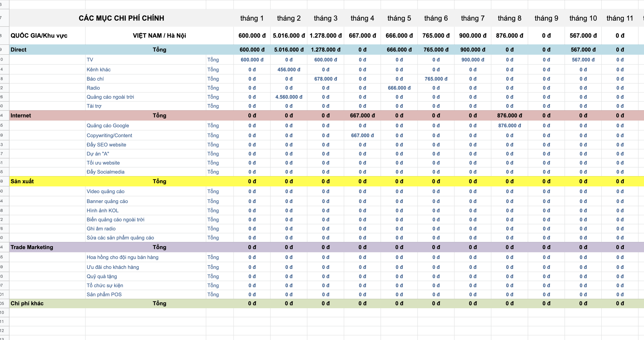Viewport: 644px width, 340px height.
Task: Select the Copywriting 667.000 đ cell in tháng 4
Action: [x=362, y=135]
